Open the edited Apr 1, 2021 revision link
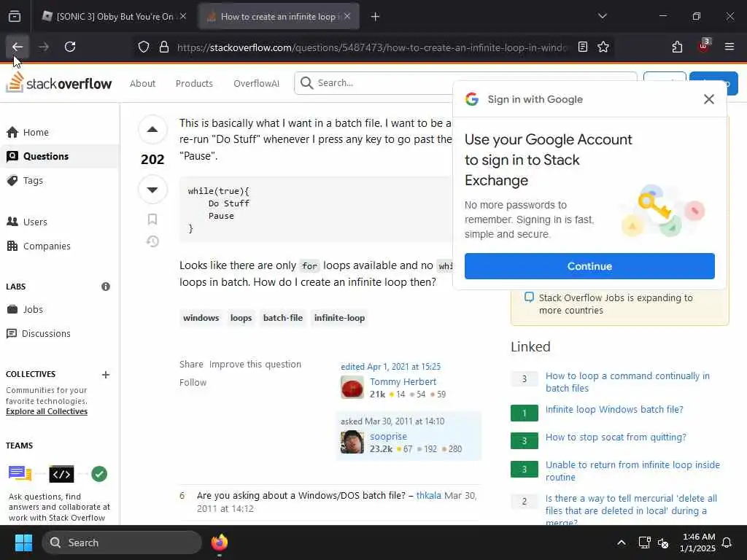This screenshot has height=560, width=747. (391, 367)
